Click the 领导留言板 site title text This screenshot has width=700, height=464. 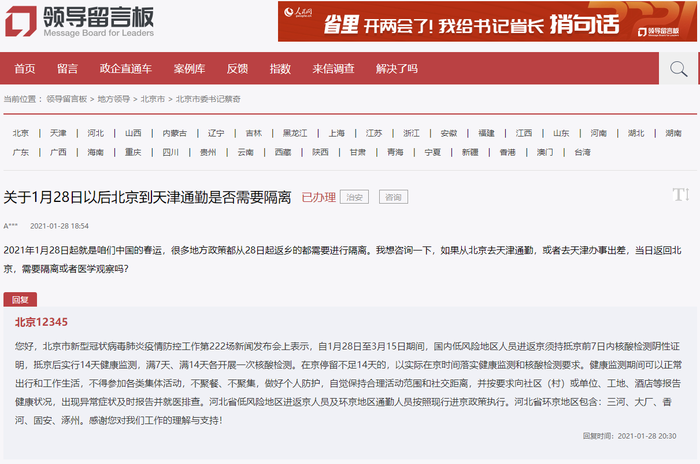(99, 17)
